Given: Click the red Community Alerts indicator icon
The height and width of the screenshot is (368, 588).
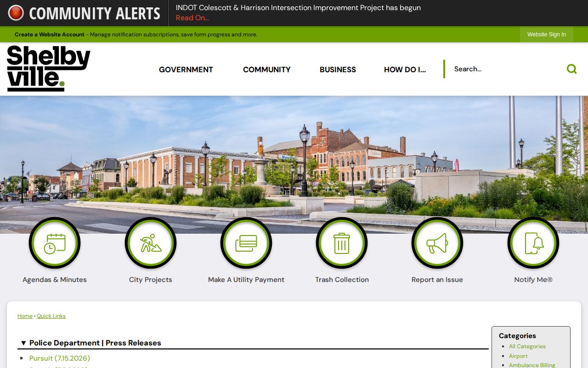Looking at the screenshot, I should click(x=16, y=13).
